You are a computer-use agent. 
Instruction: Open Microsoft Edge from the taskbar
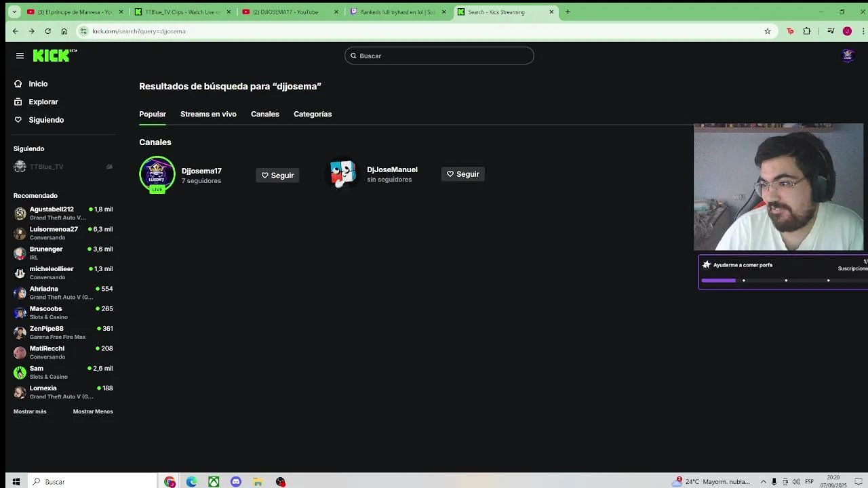192,482
